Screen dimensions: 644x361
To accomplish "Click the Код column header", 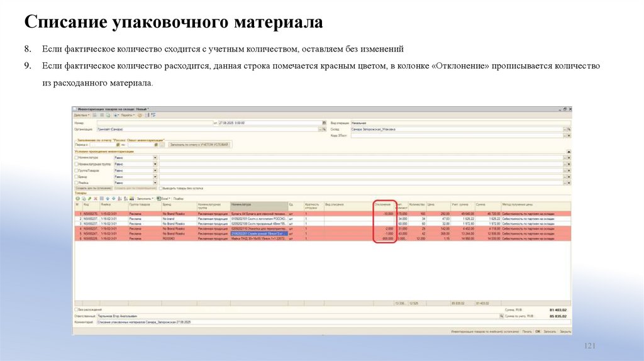I will point(91,206).
